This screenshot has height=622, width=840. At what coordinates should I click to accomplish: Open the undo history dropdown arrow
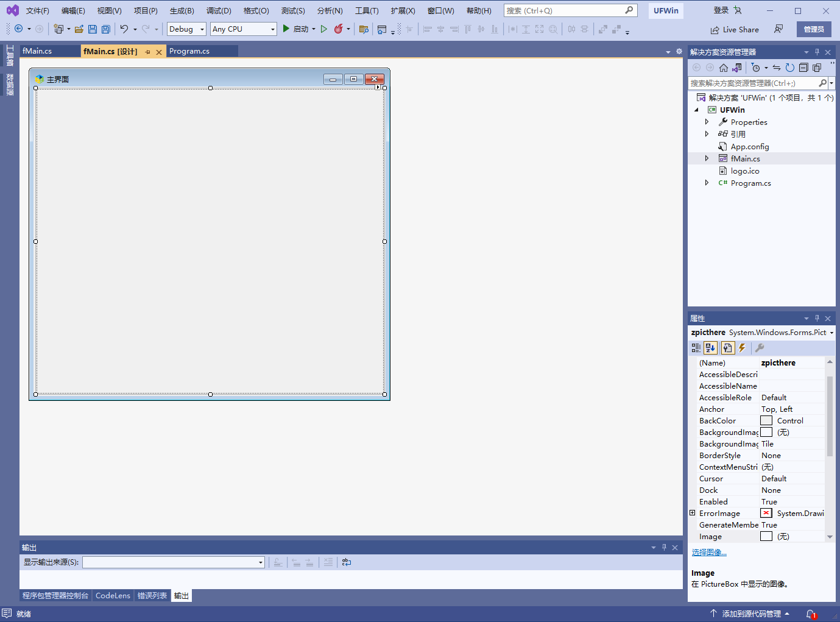[135, 29]
